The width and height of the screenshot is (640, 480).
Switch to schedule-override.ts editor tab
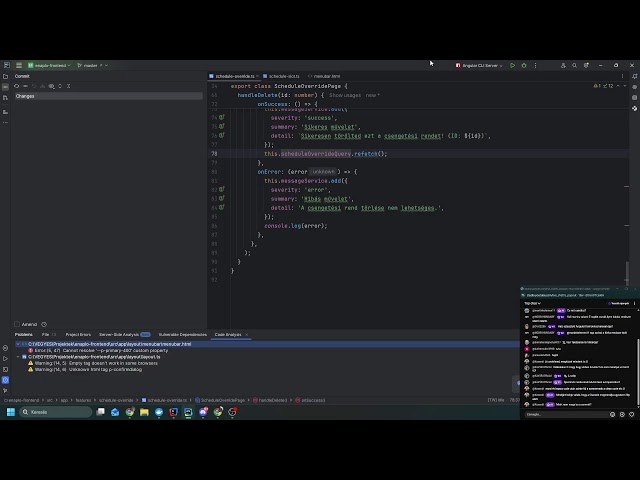pos(234,76)
